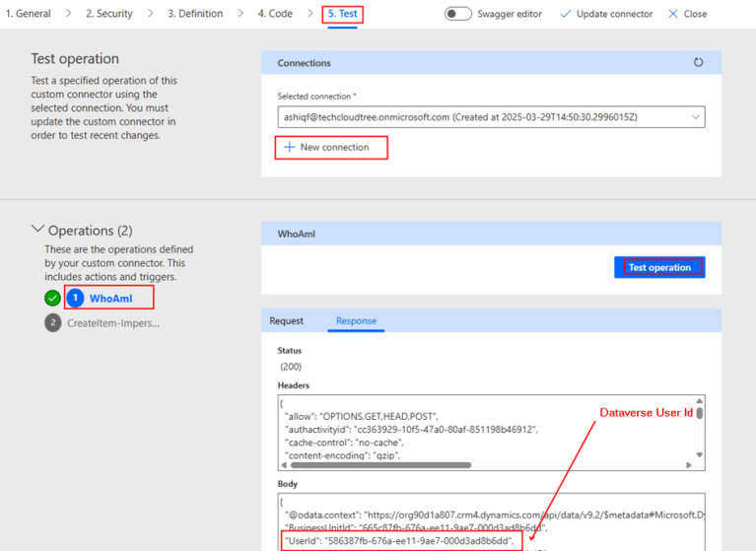Click the "authactivityid" header line
This screenshot has height=551, width=756.
pyautogui.click(x=411, y=429)
